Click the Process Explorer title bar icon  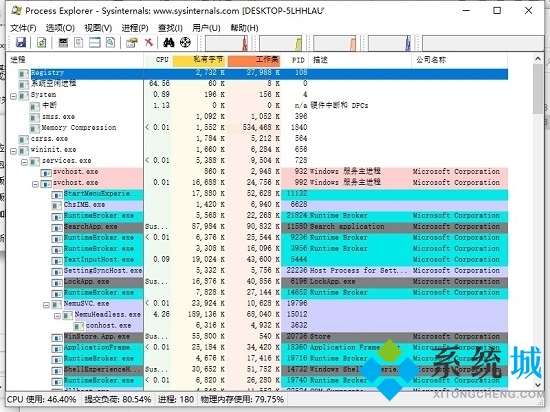pos(16,11)
